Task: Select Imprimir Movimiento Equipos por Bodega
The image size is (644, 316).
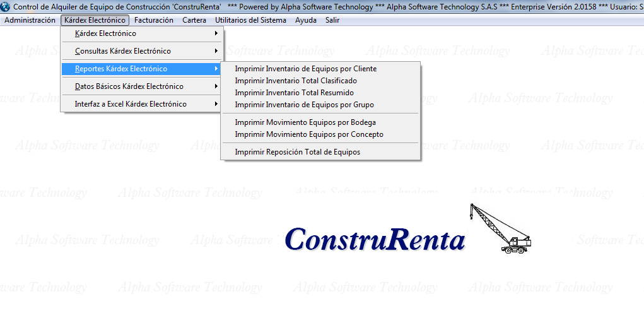Action: pos(305,122)
